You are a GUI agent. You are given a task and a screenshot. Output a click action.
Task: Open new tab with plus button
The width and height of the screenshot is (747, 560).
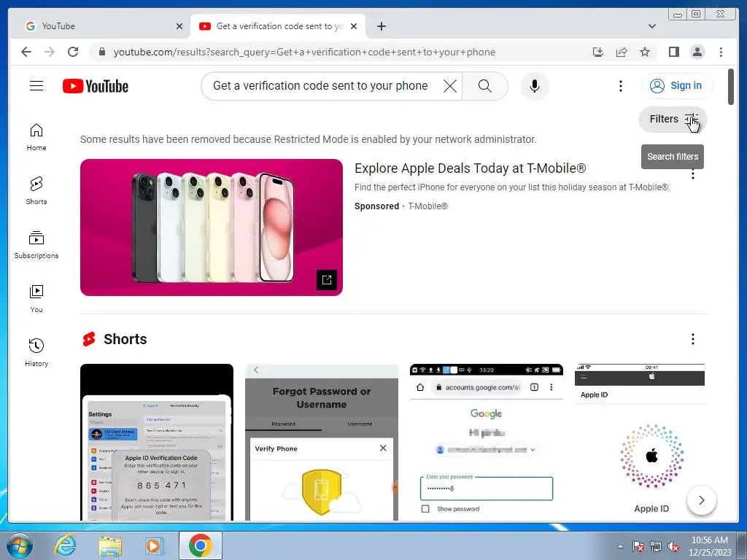(381, 26)
